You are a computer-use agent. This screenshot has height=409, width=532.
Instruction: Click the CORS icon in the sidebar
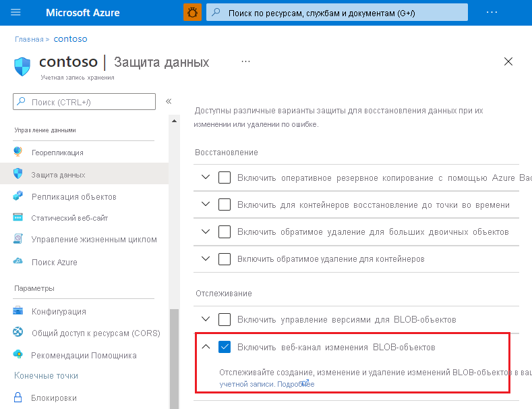(x=18, y=332)
